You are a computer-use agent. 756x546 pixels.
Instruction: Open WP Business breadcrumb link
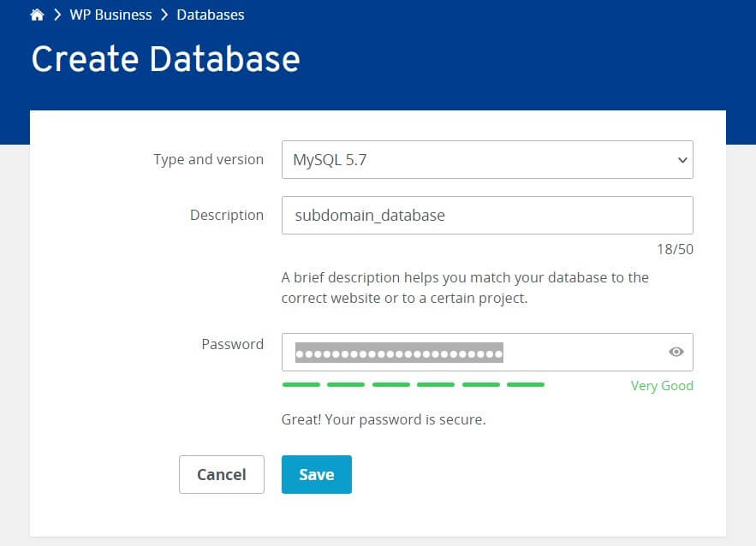[111, 15]
